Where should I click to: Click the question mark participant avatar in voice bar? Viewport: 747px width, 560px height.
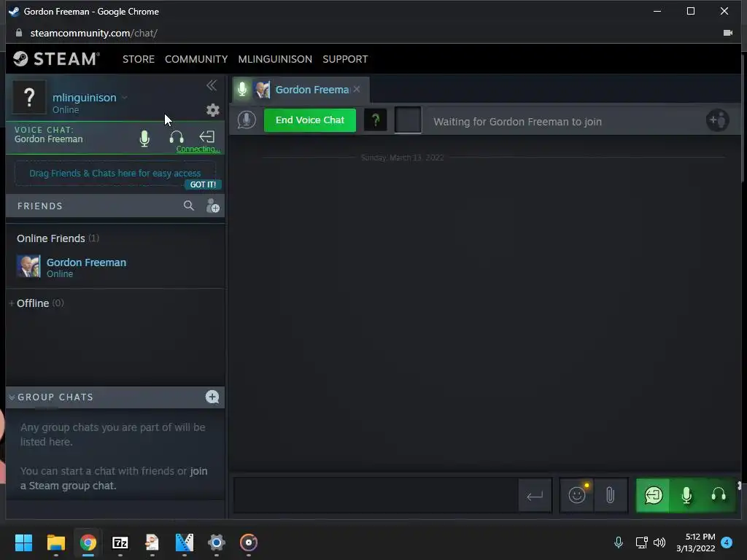(x=376, y=120)
